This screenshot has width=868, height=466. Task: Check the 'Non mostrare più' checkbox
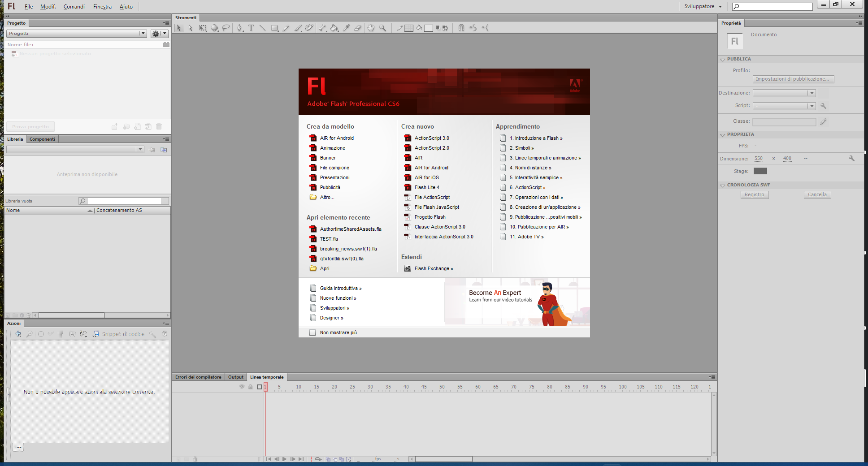point(312,332)
